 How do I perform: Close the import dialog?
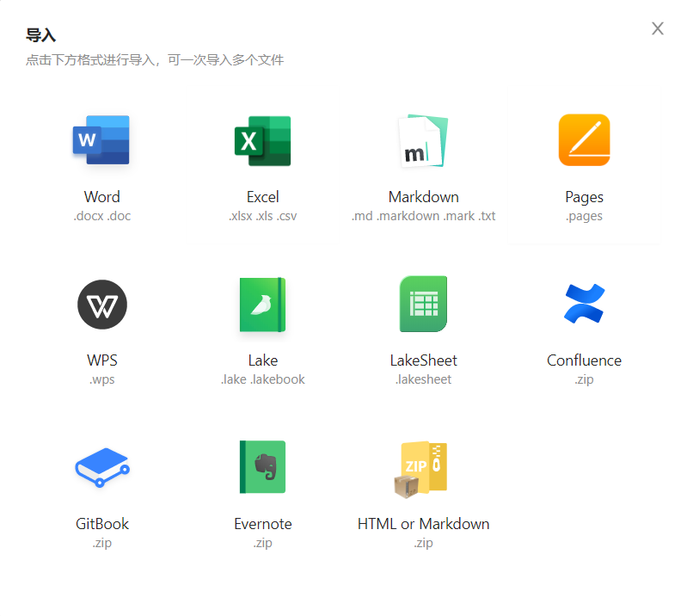pyautogui.click(x=657, y=28)
